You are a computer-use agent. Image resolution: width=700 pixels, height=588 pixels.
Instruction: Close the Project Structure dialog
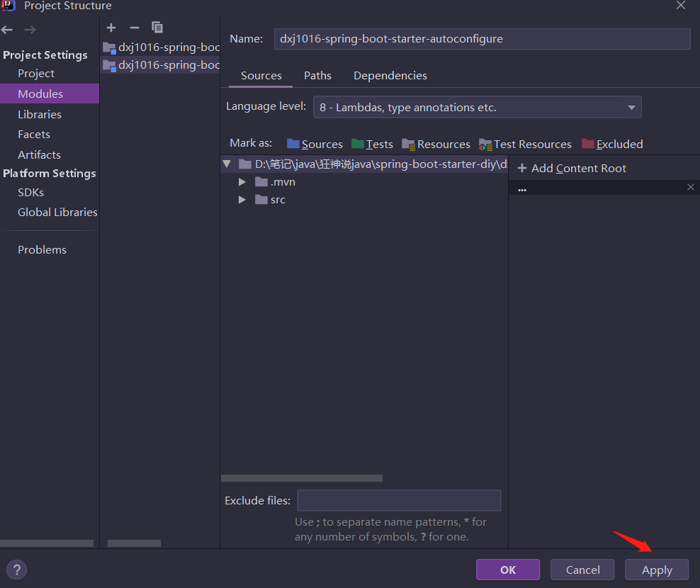[x=681, y=6]
